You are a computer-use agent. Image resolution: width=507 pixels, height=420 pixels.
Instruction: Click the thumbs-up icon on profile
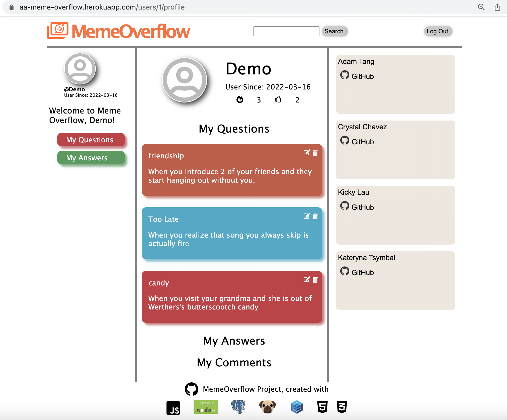(x=278, y=99)
